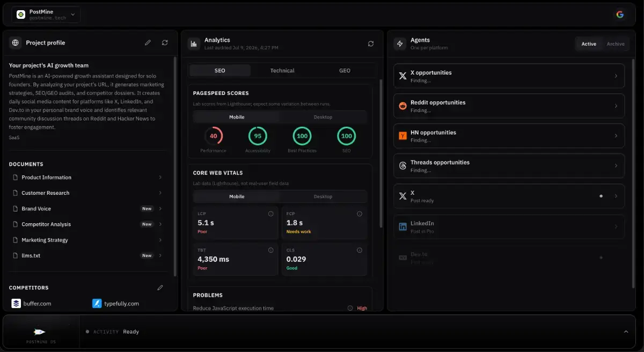Click the typefully.com competitor logo
The image size is (644, 352).
97,303
